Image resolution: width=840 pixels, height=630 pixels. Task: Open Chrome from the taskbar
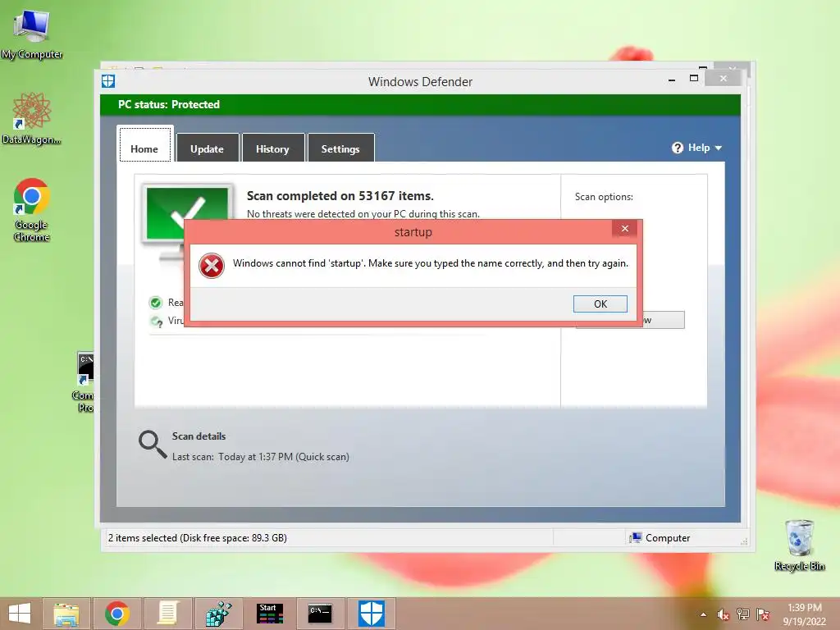coord(117,614)
